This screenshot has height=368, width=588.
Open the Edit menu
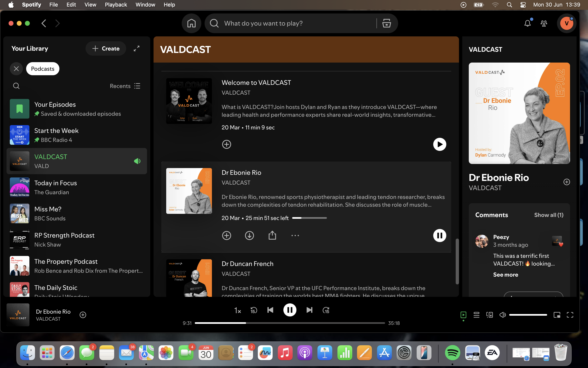coord(71,5)
